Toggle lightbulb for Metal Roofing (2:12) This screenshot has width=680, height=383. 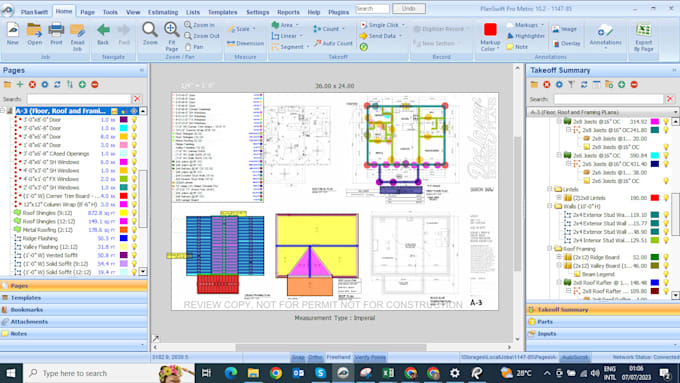tap(134, 230)
